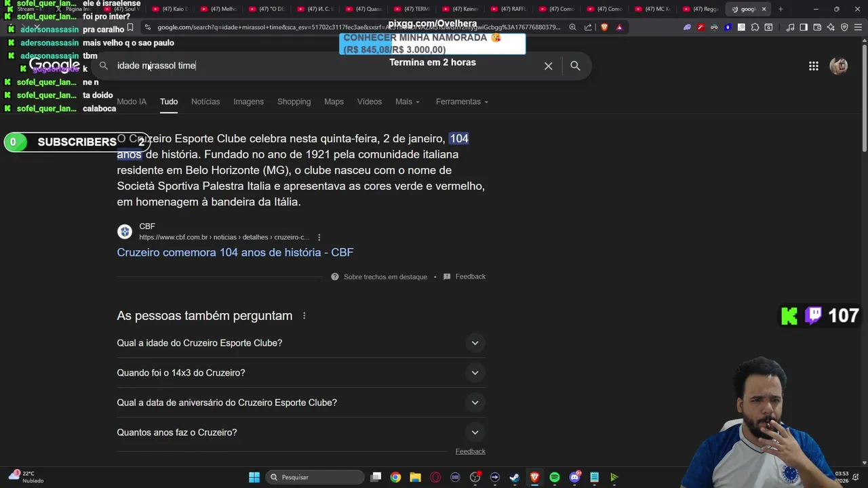This screenshot has width=868, height=488.
Task: Click the CBF site favicon
Action: click(125, 232)
